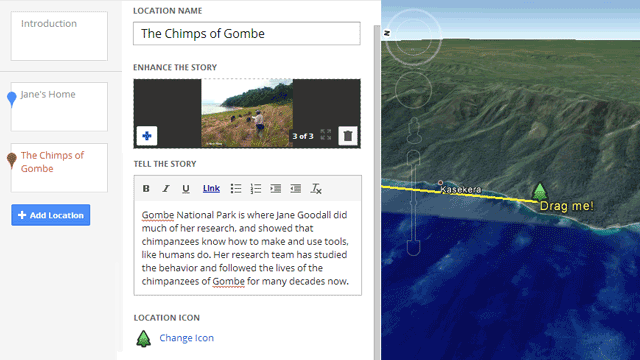Insert a Link in the story text

[211, 189]
